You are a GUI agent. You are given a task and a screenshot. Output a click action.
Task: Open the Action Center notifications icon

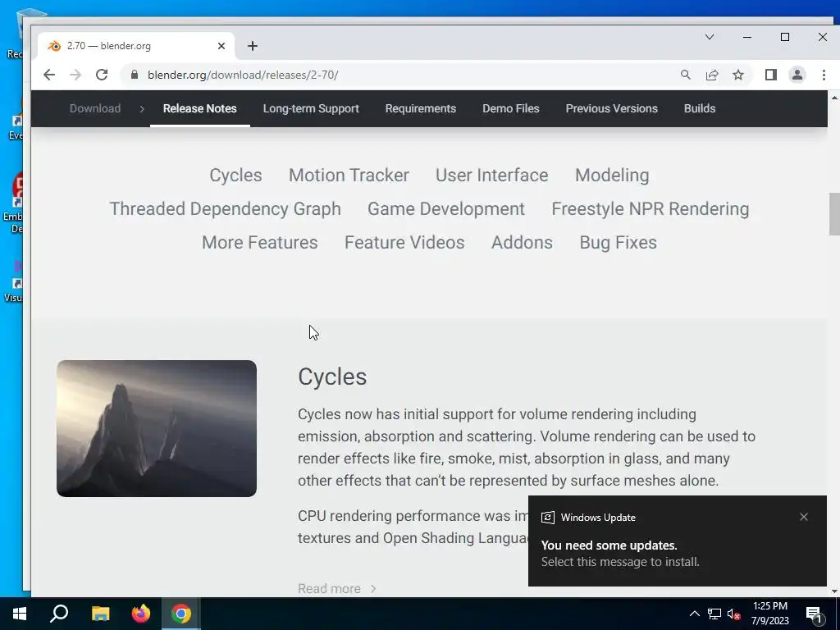814,615
